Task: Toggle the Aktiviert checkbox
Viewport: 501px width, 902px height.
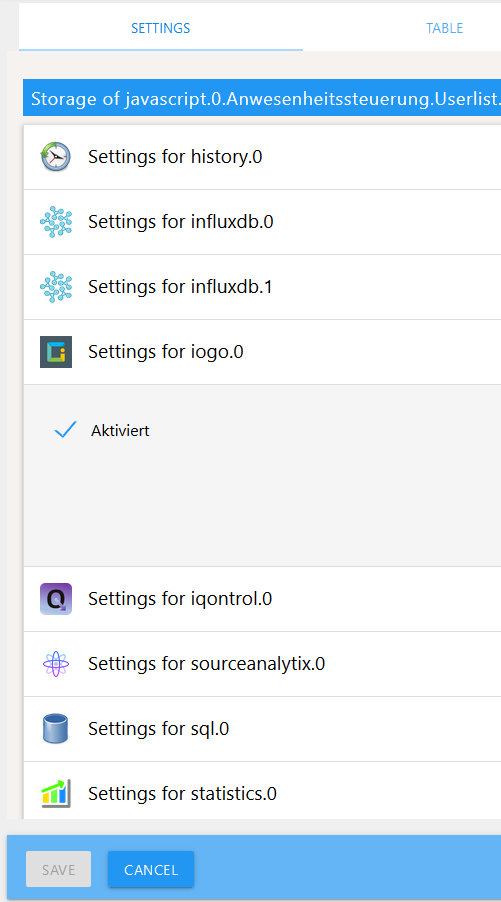Action: click(x=65, y=430)
